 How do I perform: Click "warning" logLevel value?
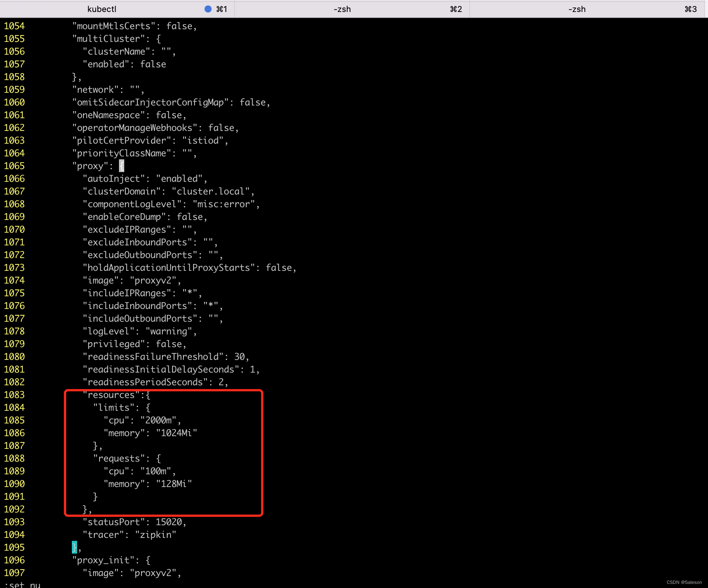[169, 331]
